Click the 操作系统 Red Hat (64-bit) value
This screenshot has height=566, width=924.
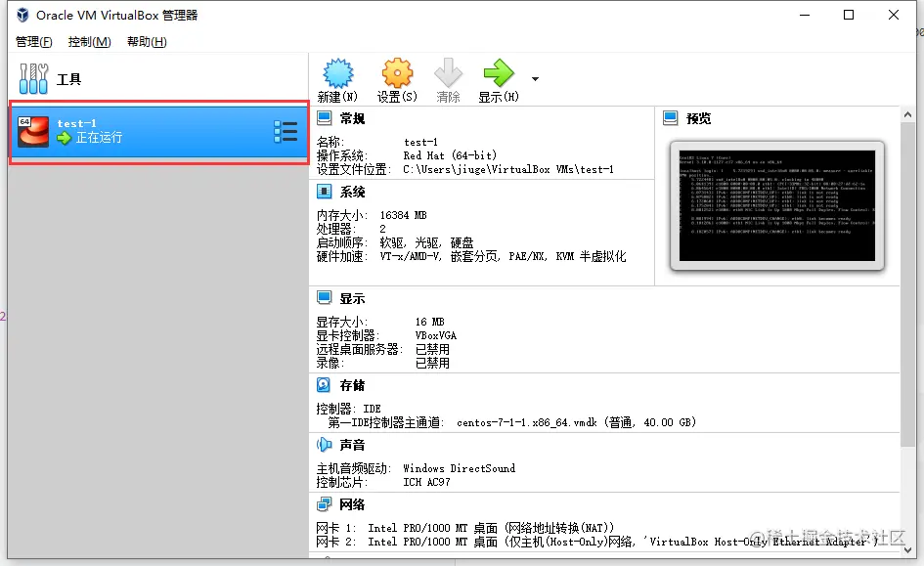[x=450, y=155]
